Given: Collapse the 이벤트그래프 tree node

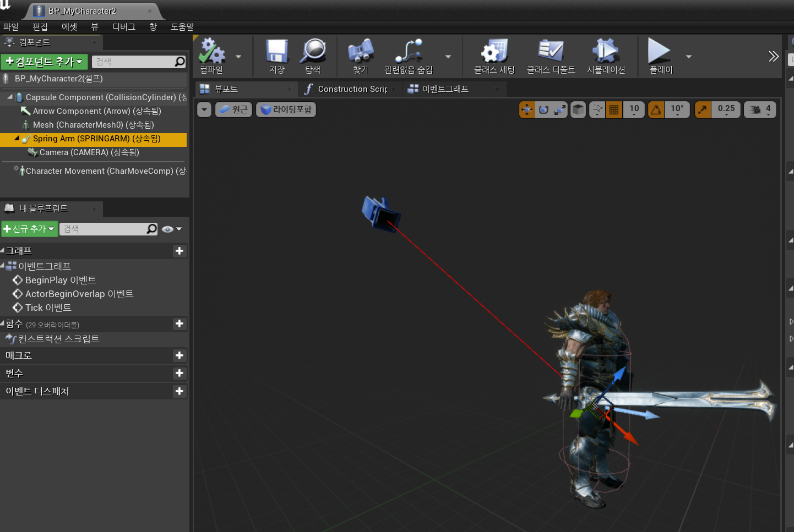Looking at the screenshot, I should (x=3, y=265).
